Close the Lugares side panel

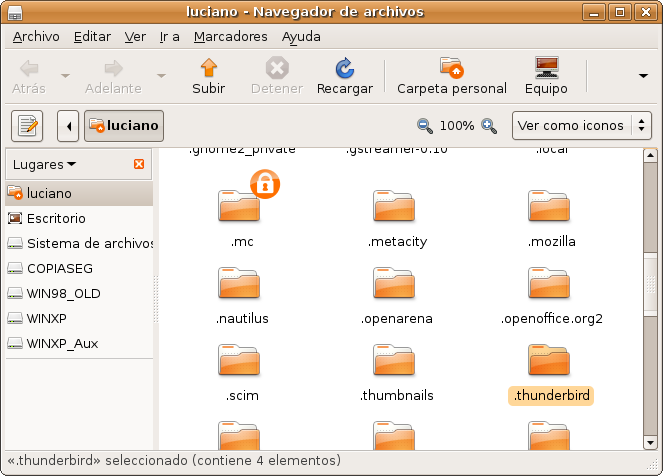139,164
